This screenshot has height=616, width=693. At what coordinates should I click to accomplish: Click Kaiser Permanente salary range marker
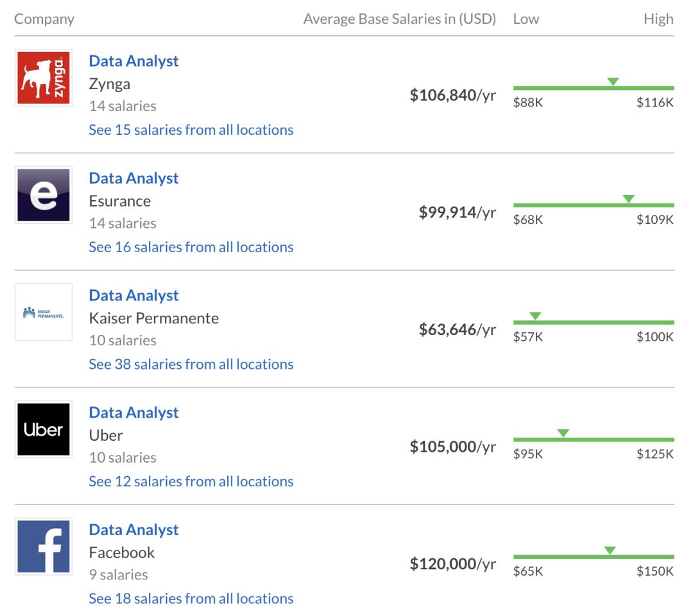tap(535, 316)
